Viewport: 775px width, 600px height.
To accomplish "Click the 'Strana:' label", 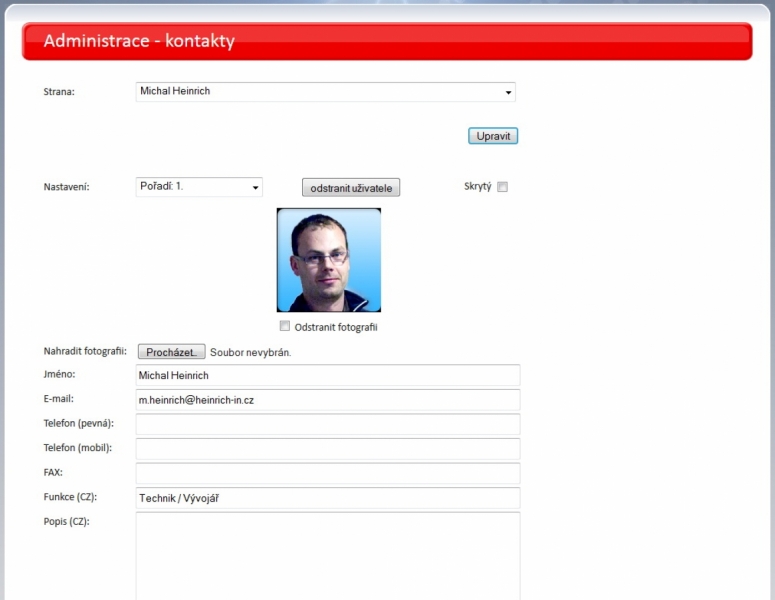I will [x=59, y=91].
